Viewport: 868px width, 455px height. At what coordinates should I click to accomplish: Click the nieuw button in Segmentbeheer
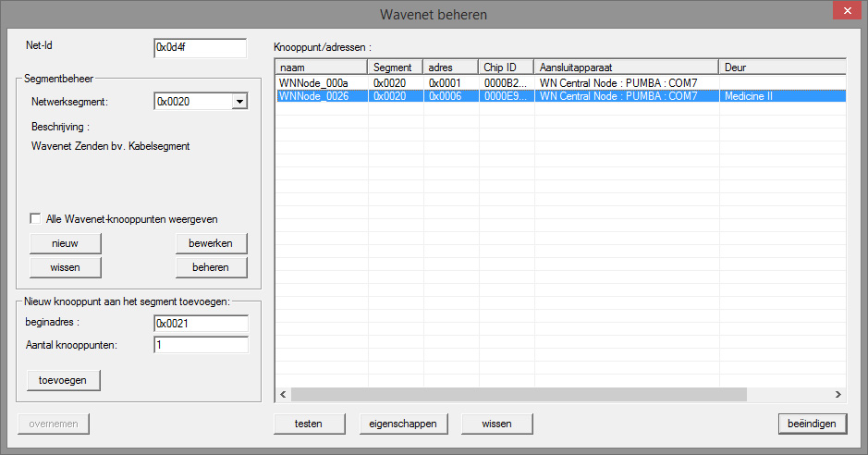tap(65, 243)
